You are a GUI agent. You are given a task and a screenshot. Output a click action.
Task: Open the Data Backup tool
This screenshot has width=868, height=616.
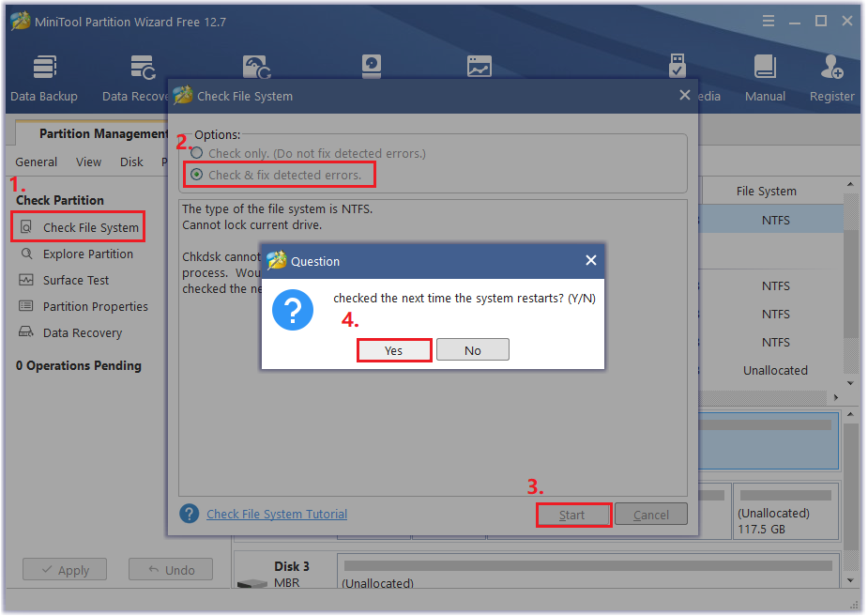click(x=44, y=78)
